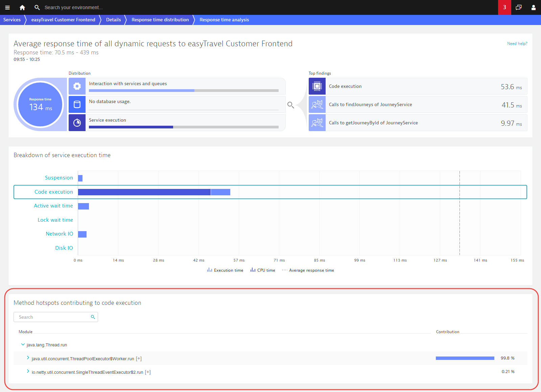Click the Module column header
Viewport: 541px width, 392px height.
[25, 332]
